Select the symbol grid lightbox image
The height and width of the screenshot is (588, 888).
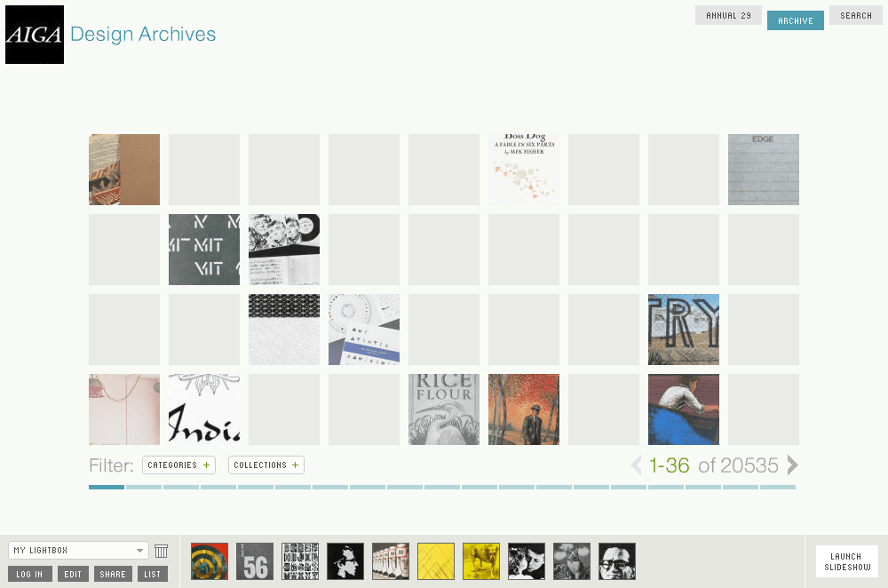click(x=300, y=561)
